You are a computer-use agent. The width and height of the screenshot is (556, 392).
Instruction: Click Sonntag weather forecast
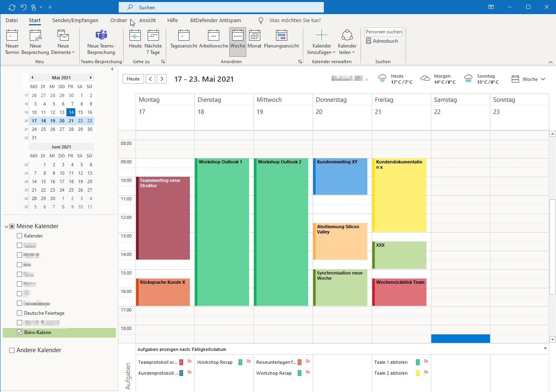point(481,79)
